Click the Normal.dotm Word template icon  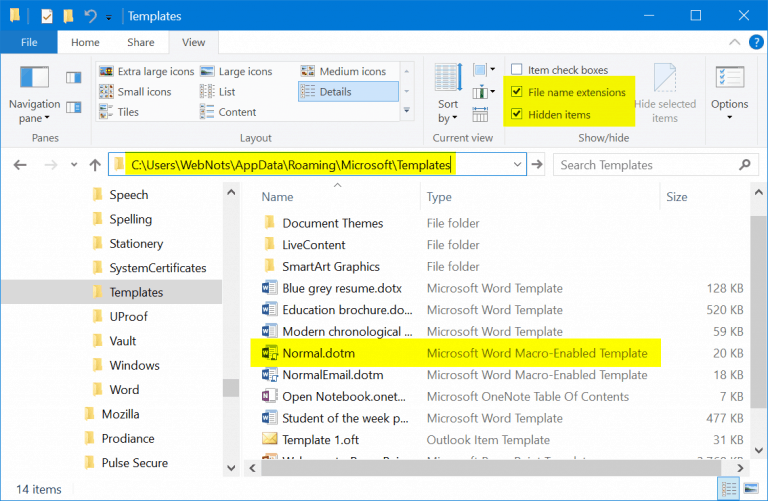click(x=270, y=353)
